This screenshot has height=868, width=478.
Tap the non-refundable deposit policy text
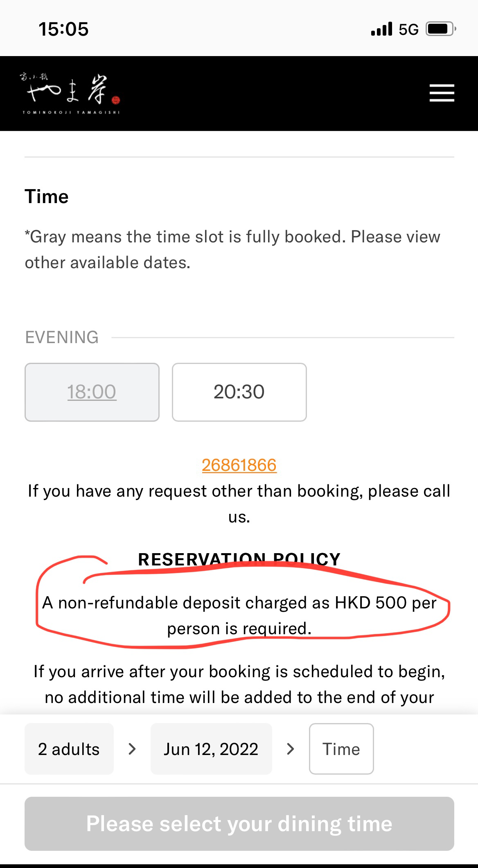239,615
